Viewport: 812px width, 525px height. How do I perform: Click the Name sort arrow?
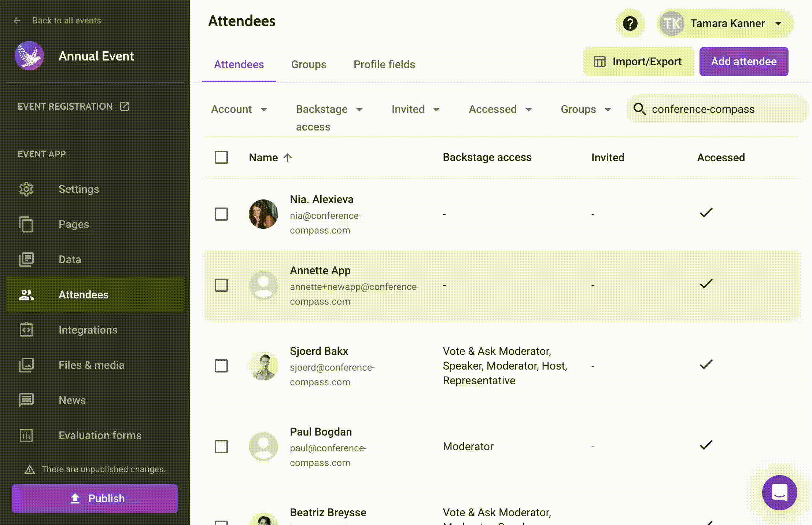point(288,158)
